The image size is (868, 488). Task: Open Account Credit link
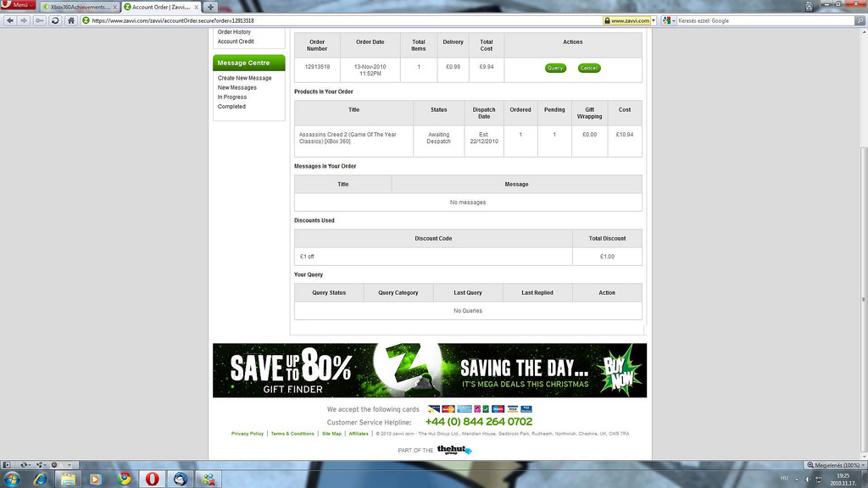[x=236, y=42]
